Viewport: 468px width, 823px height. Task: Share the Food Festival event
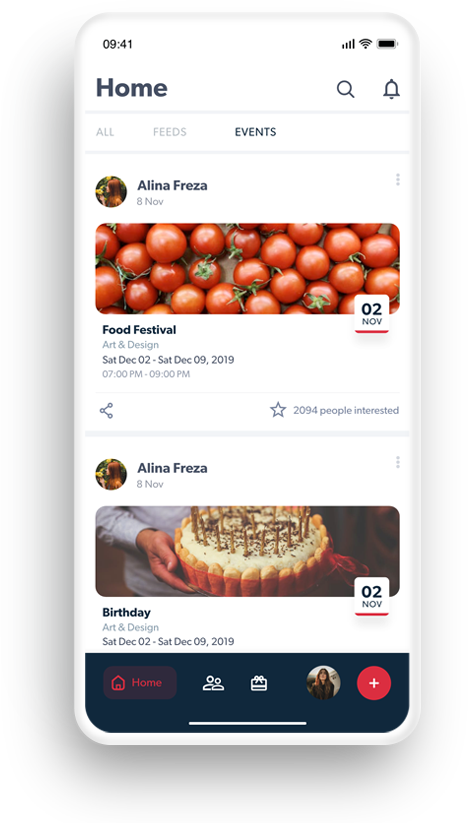pos(107,410)
